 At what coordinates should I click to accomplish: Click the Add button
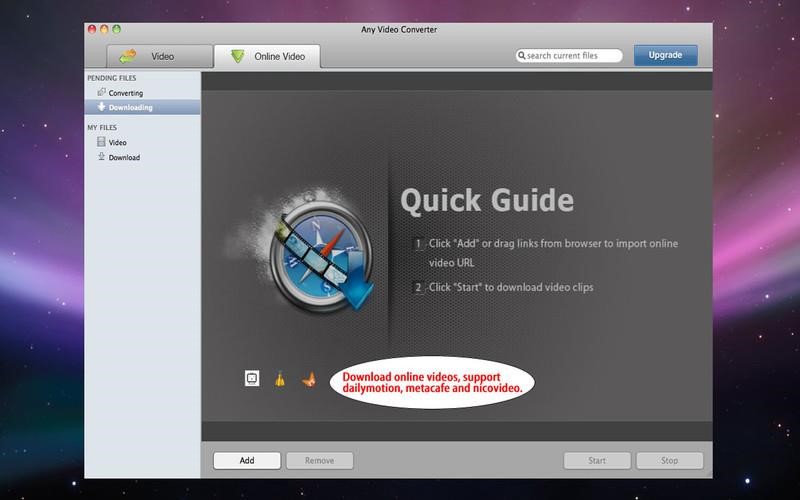click(247, 460)
